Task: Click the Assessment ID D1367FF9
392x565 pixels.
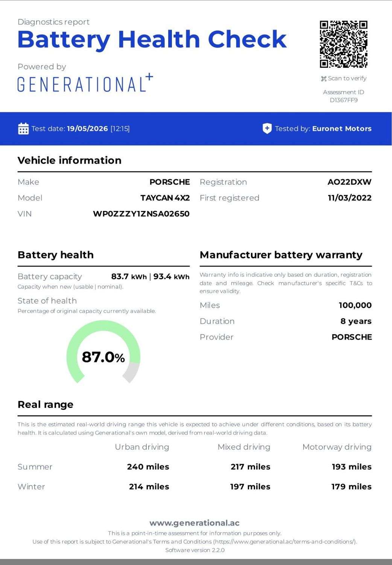Action: click(343, 96)
